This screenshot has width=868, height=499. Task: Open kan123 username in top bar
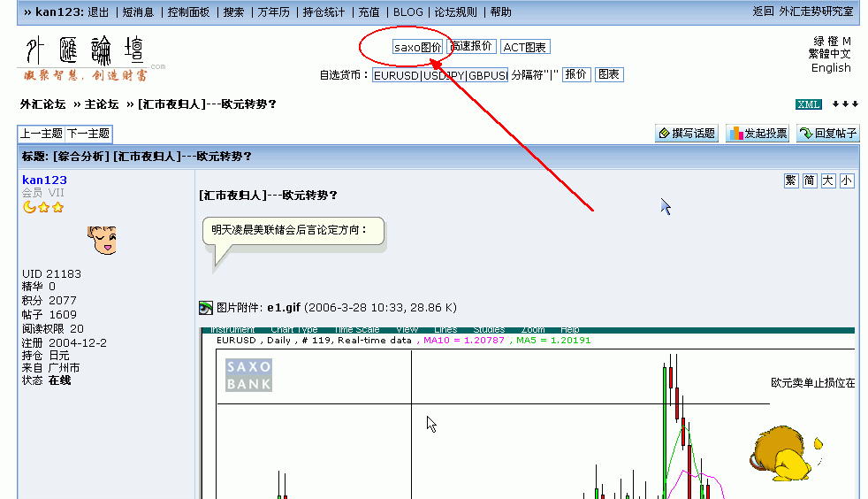pyautogui.click(x=58, y=12)
